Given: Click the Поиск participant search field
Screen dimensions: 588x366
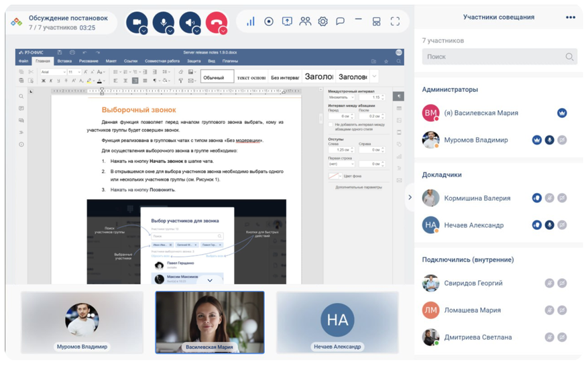Looking at the screenshot, I should (493, 57).
